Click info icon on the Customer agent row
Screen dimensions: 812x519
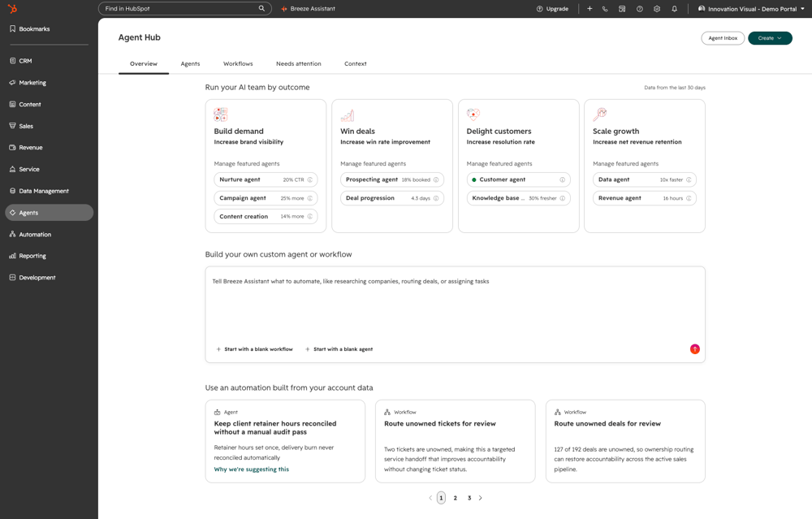coord(563,179)
